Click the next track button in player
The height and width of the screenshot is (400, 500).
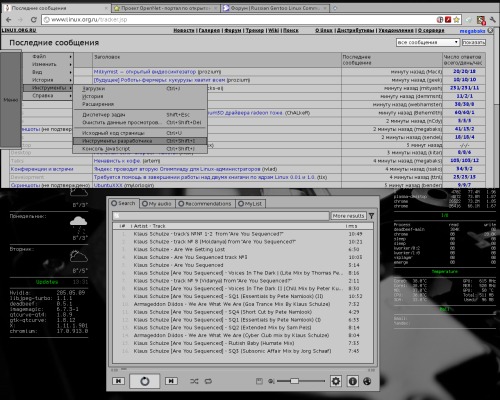coord(171,381)
